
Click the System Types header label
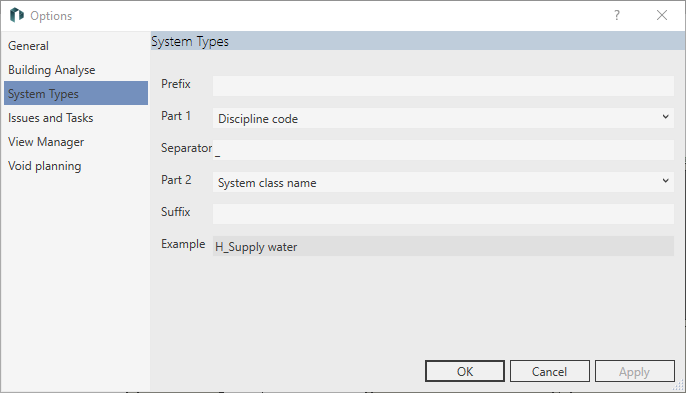[x=190, y=42]
